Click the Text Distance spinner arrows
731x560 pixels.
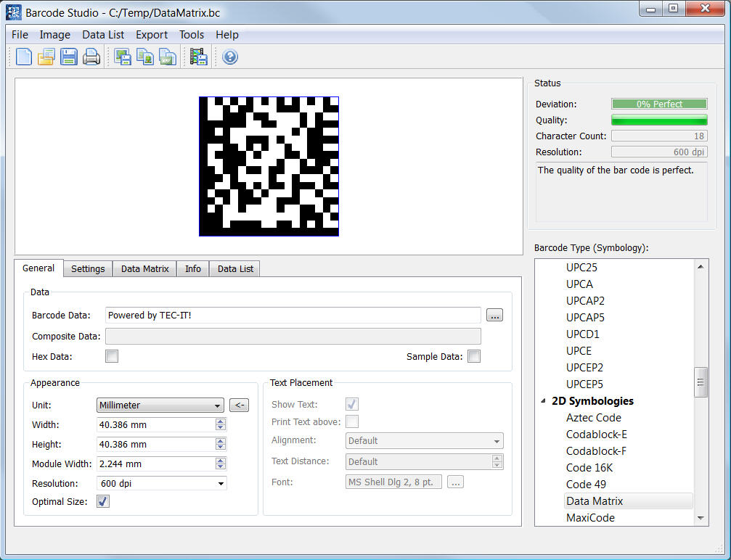pos(497,461)
